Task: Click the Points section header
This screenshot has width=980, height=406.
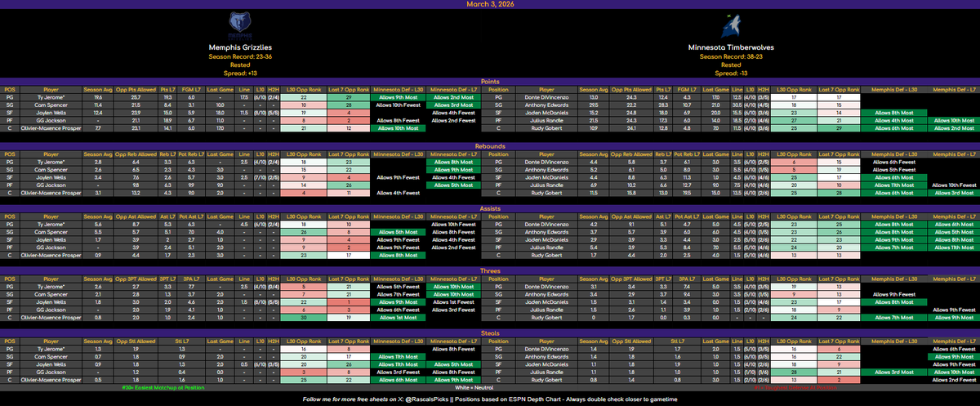Action: (490, 81)
